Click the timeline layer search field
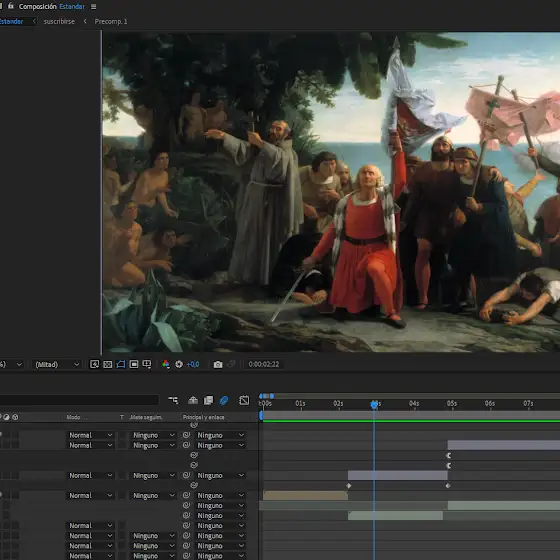Screen dimensions: 560x560 [x=79, y=400]
